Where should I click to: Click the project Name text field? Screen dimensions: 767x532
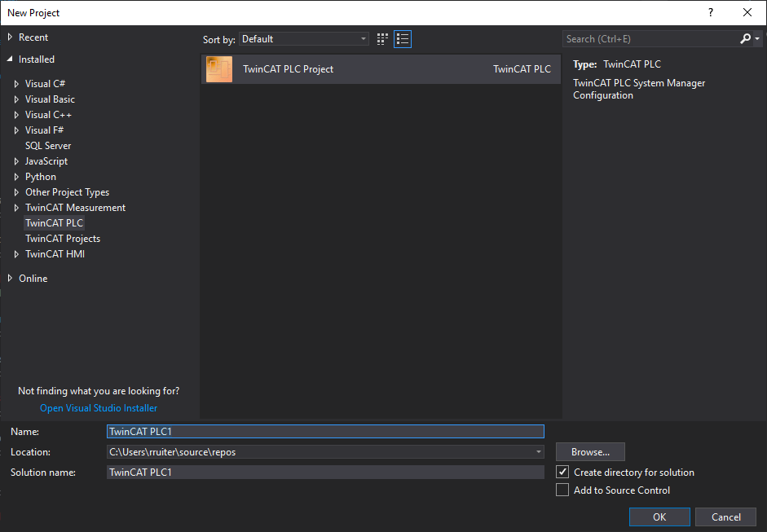324,432
